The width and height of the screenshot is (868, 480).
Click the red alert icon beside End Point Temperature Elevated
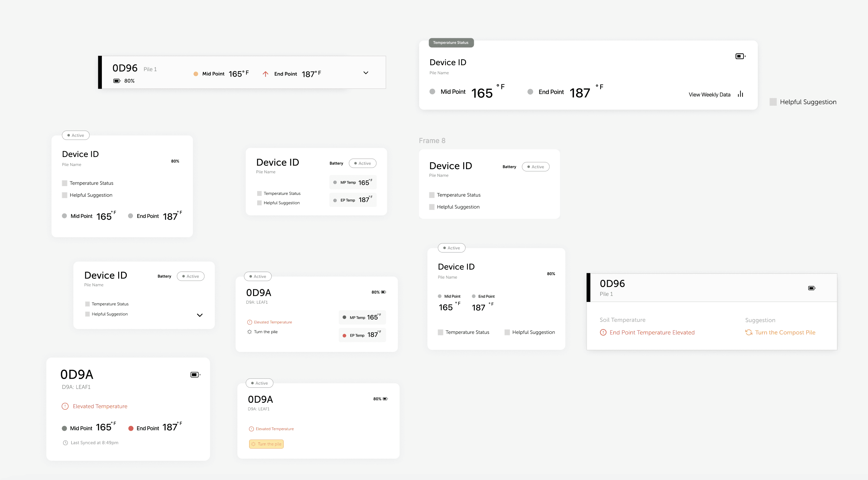click(603, 332)
